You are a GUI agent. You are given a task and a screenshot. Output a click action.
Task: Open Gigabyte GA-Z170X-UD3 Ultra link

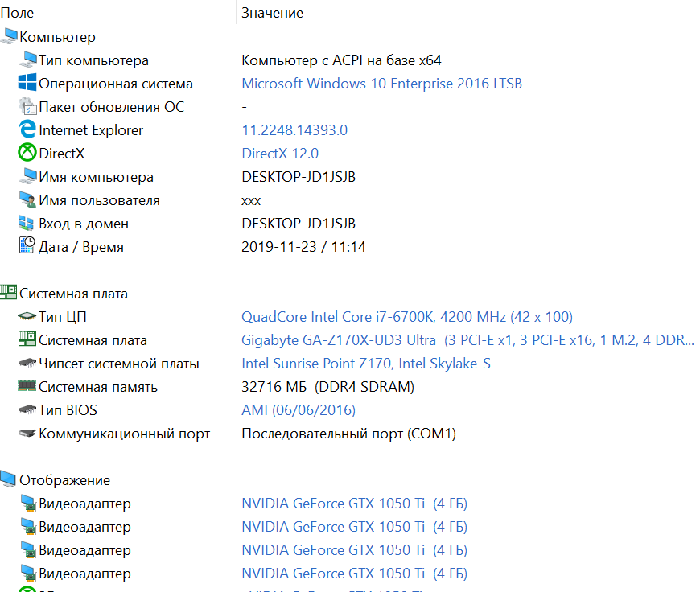[338, 340]
